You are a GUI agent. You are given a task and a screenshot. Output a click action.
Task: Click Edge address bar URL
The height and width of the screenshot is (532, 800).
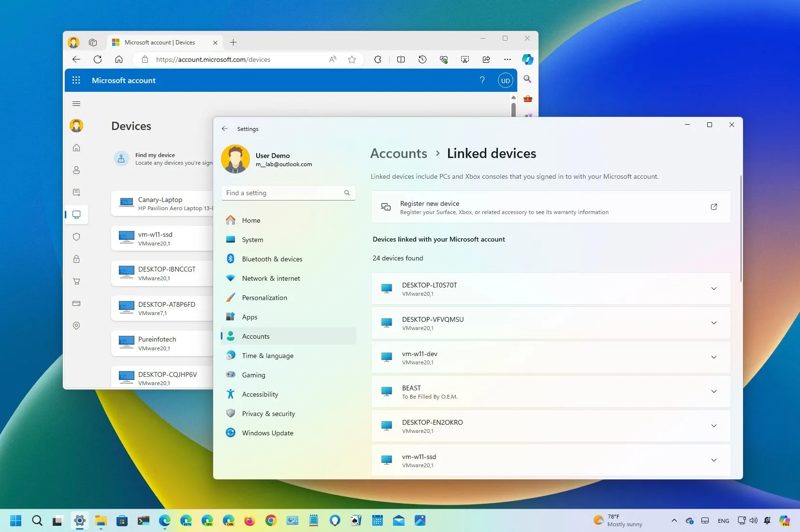tap(213, 59)
